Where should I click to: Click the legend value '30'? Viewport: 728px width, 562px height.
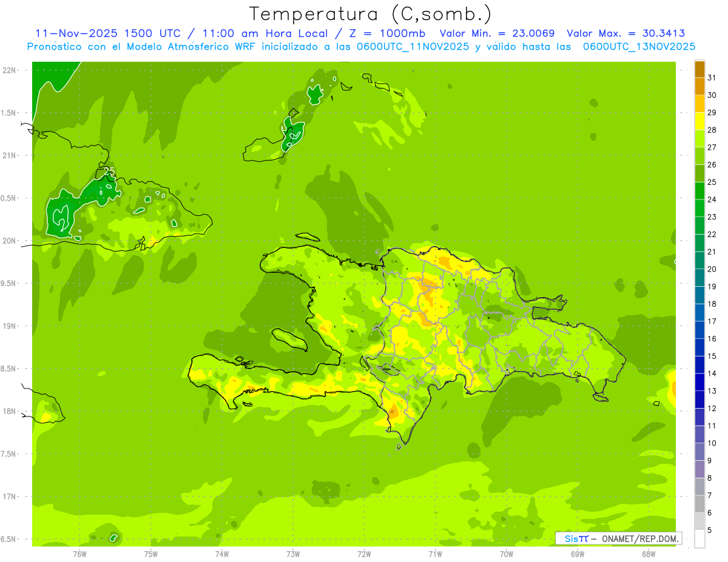[712, 95]
